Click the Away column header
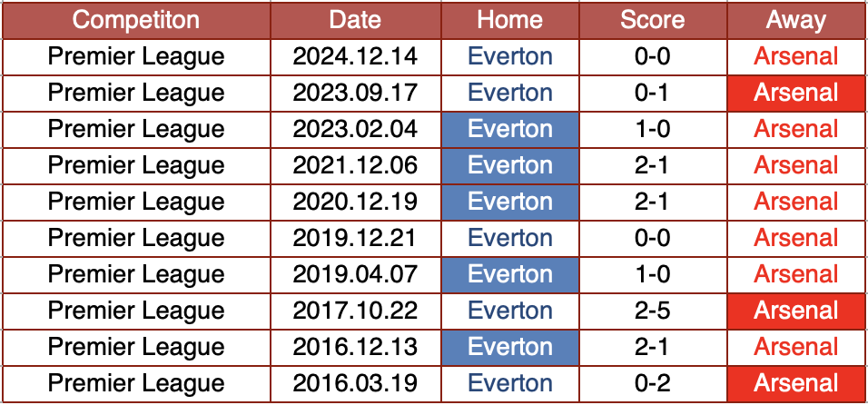This screenshot has width=868, height=405. (796, 20)
